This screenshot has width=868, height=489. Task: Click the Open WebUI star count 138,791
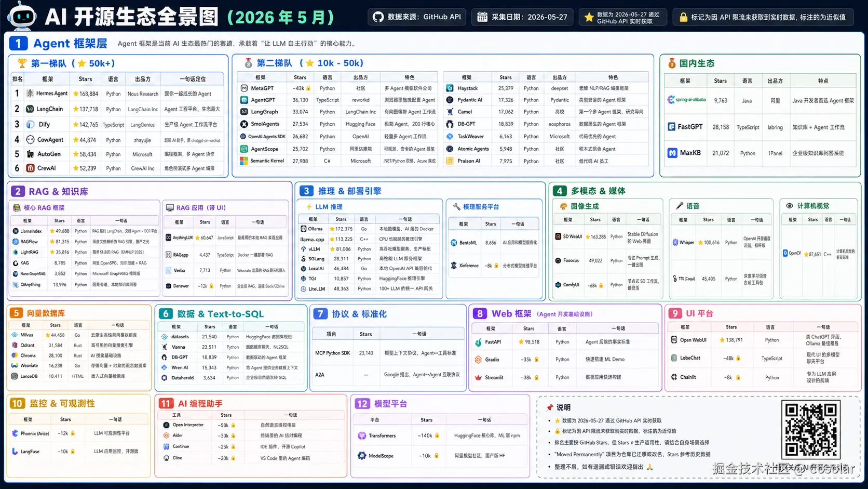pyautogui.click(x=734, y=340)
